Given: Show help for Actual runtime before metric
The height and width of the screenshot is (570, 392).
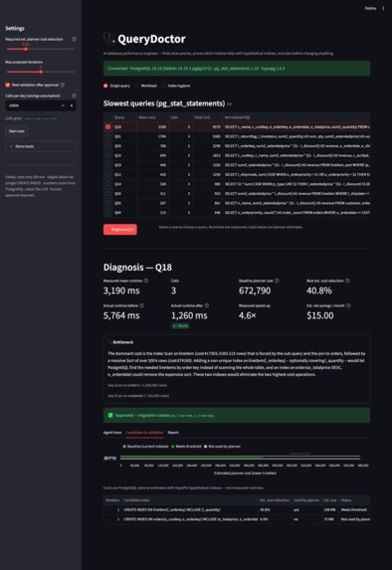Looking at the screenshot, I should point(142,305).
